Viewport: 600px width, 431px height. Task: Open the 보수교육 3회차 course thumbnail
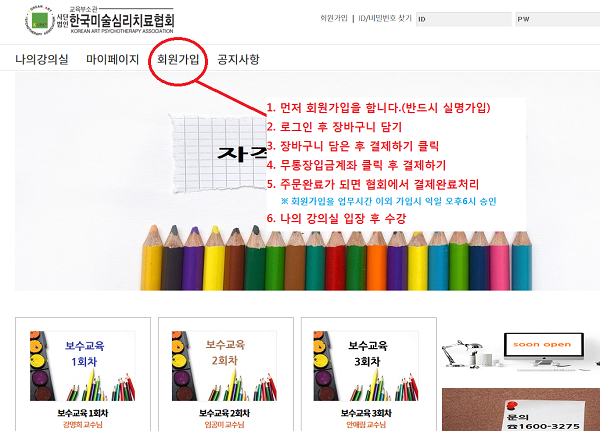point(366,366)
